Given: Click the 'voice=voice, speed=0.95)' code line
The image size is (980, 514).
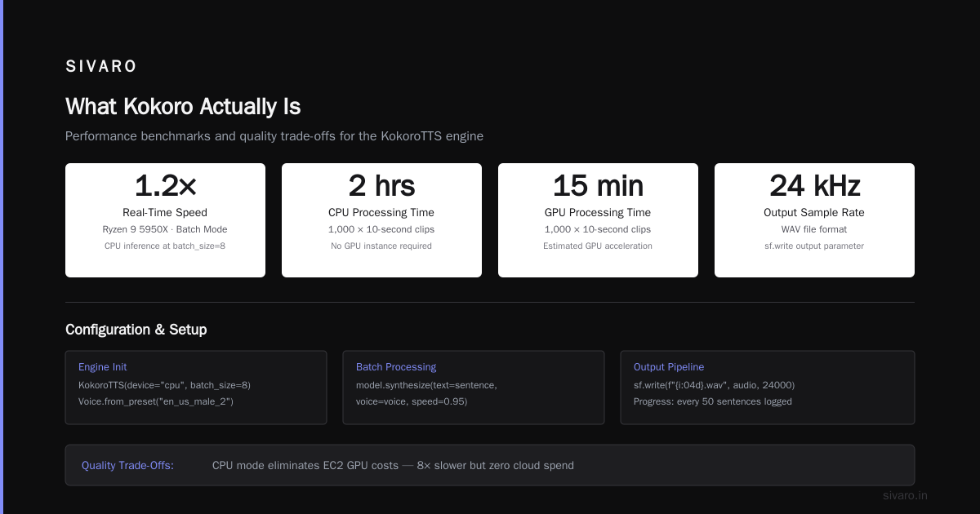Looking at the screenshot, I should click(x=412, y=401).
